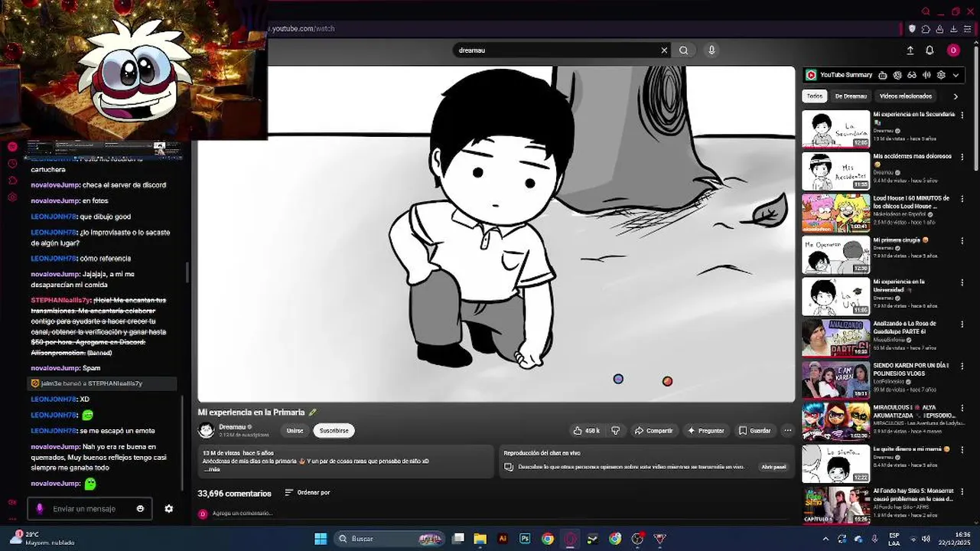The image size is (980, 551).
Task: Click the Suscribirse button
Action: [334, 431]
